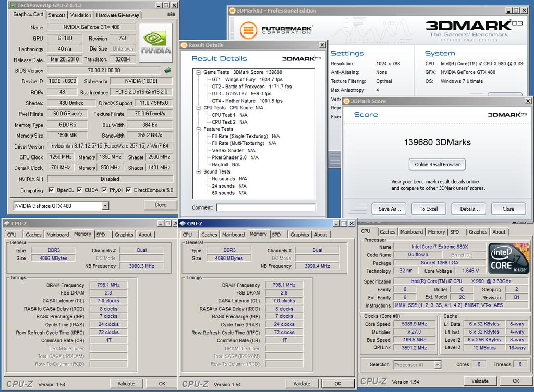The width and height of the screenshot is (534, 392).
Task: Select SPD tab in left CPU-Z window
Action: point(101,235)
